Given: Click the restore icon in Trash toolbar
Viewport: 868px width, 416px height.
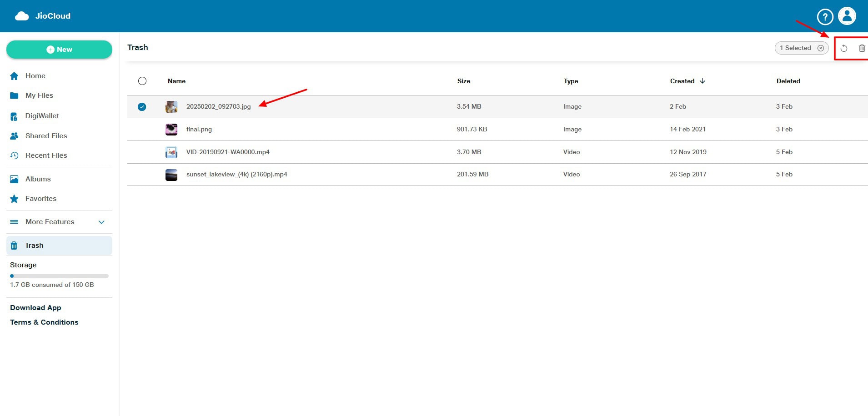Looking at the screenshot, I should pos(844,48).
